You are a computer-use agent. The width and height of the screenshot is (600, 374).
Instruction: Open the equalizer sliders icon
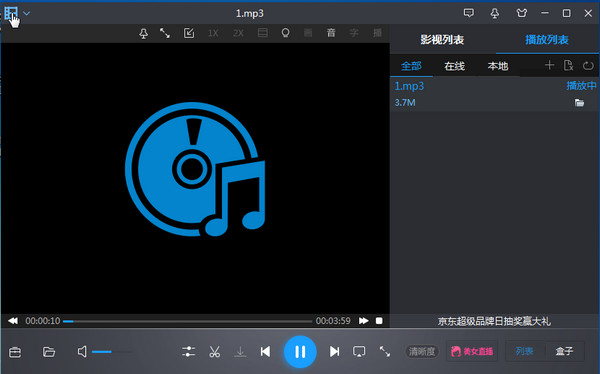click(x=189, y=351)
